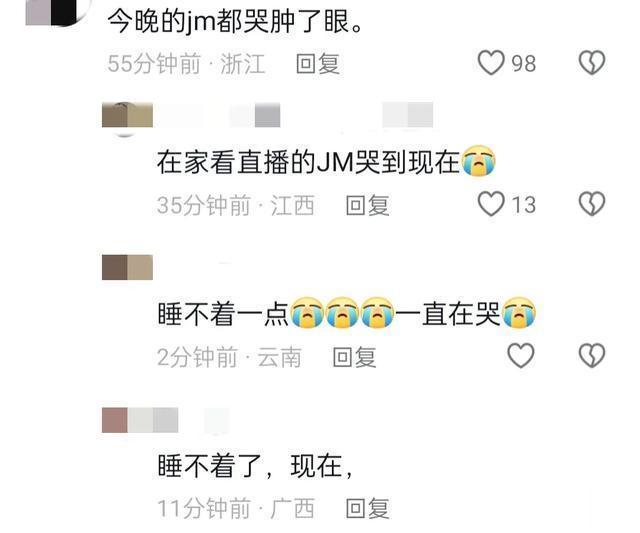Reply to the 11-minute-old Guangxi comment

[367, 509]
